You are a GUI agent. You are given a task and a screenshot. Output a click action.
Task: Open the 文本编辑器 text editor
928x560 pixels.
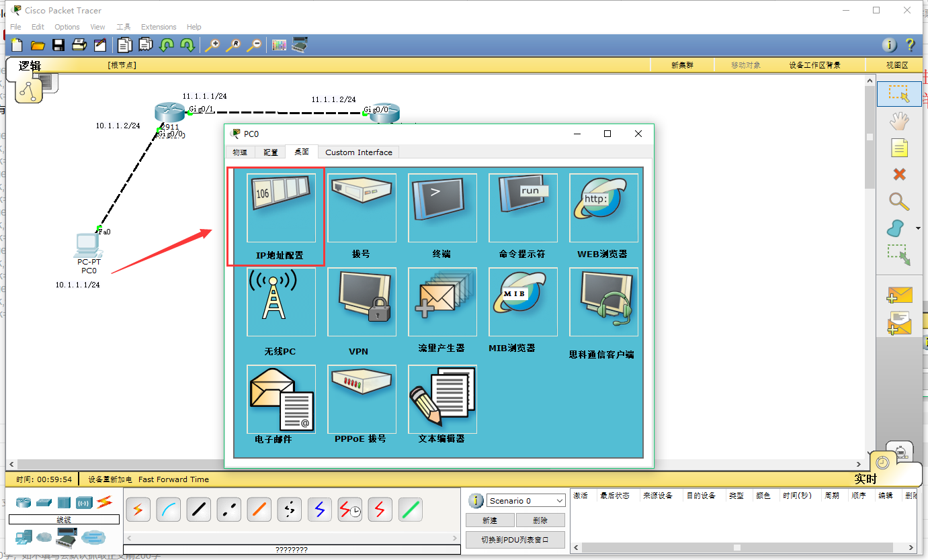click(442, 399)
